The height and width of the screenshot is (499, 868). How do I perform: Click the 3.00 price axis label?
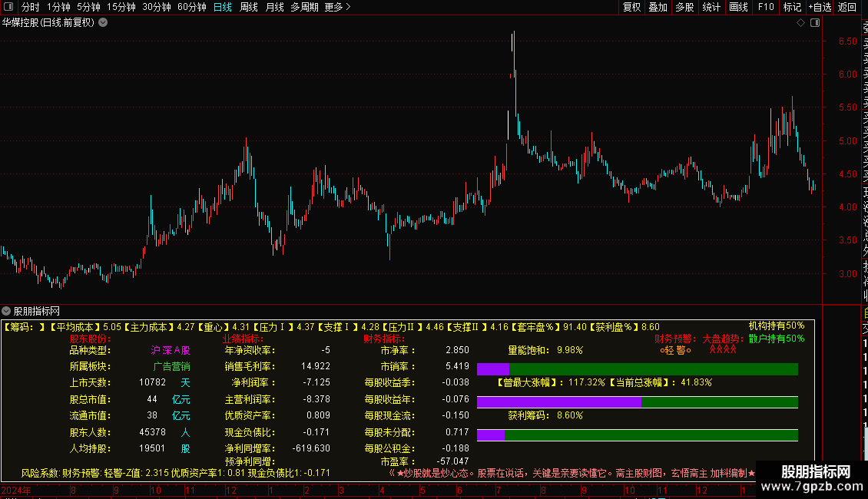tap(847, 274)
